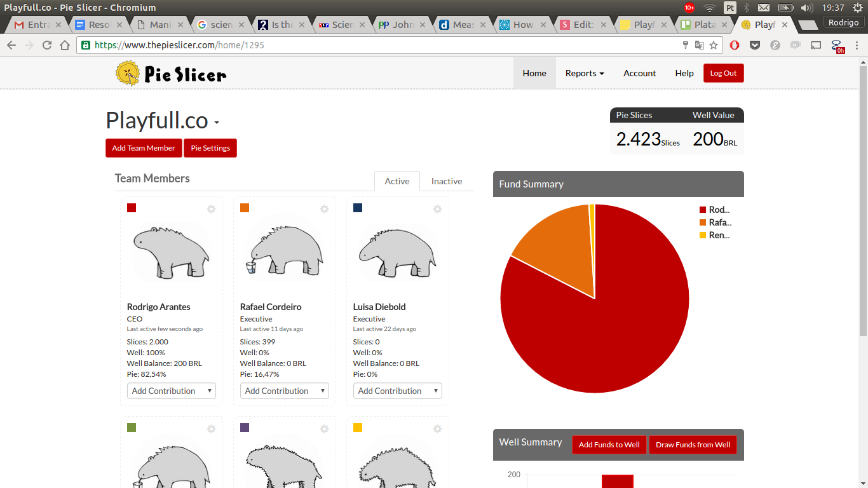Click the Rod.. legend entry

click(715, 210)
